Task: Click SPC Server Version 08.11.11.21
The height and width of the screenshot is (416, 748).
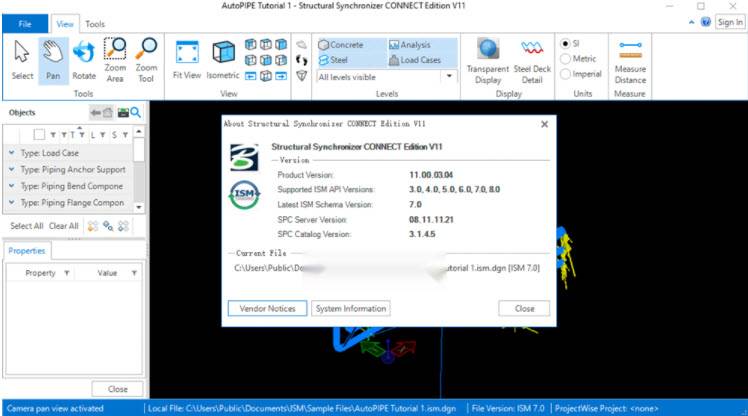Action: [431, 219]
